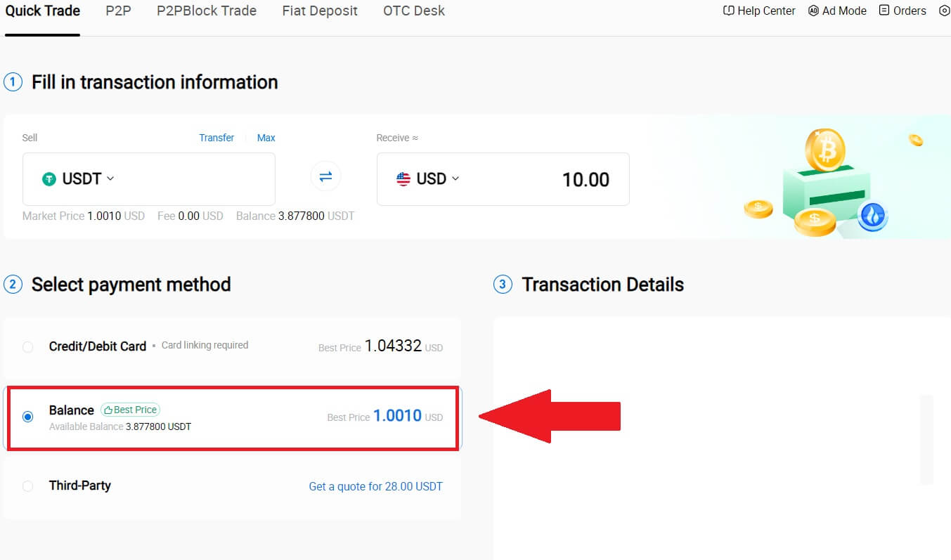Click the USDT coin icon
Viewport: 951px width, 560px height.
pos(48,178)
